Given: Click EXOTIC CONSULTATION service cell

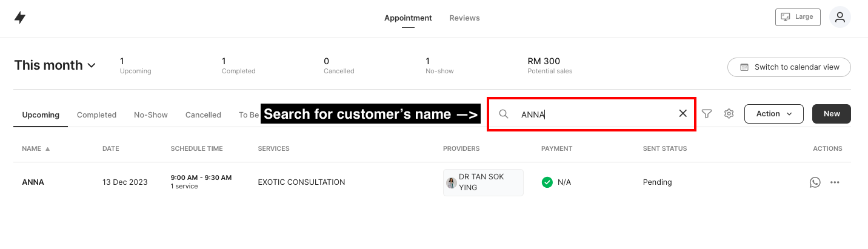Looking at the screenshot, I should pyautogui.click(x=301, y=182).
